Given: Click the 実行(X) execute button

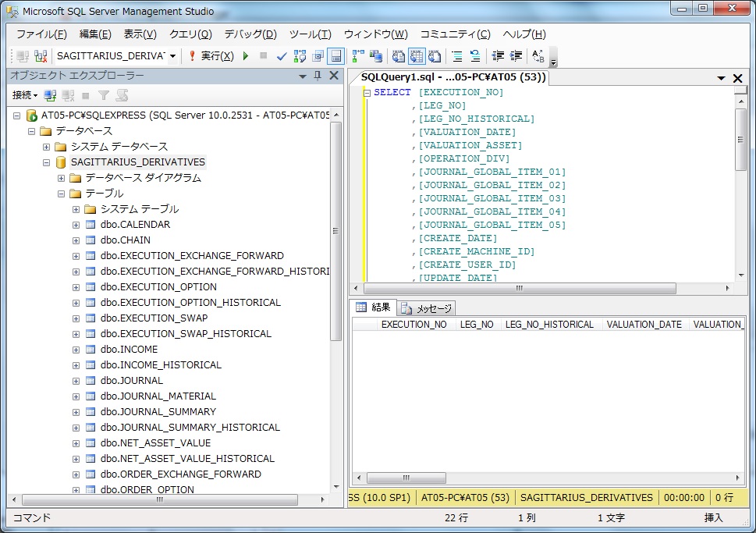Looking at the screenshot, I should pos(211,56).
